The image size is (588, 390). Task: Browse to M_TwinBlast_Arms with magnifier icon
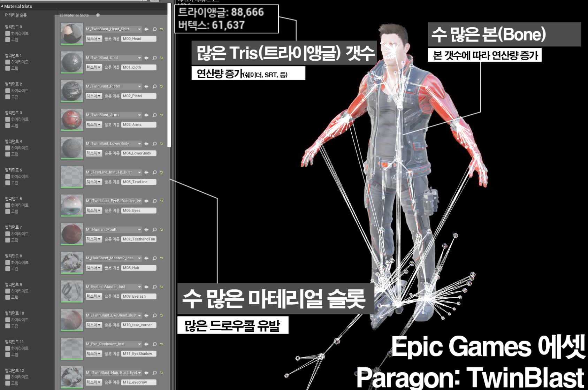tap(154, 115)
